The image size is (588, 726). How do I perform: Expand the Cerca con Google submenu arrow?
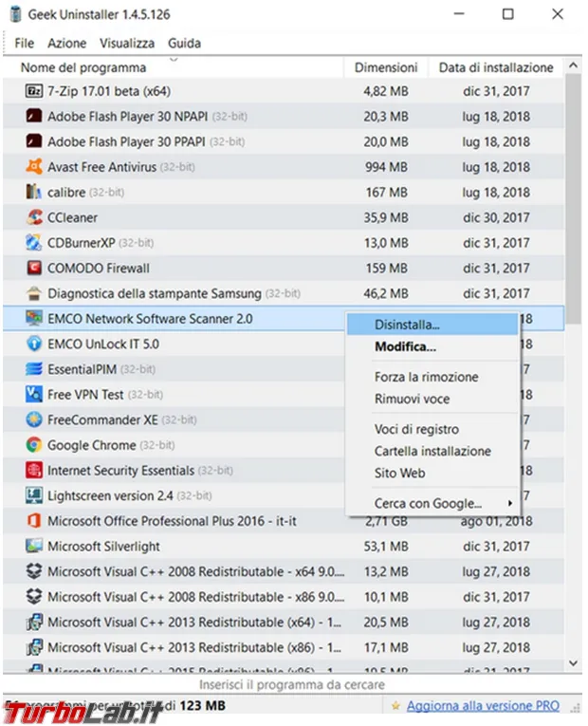510,503
